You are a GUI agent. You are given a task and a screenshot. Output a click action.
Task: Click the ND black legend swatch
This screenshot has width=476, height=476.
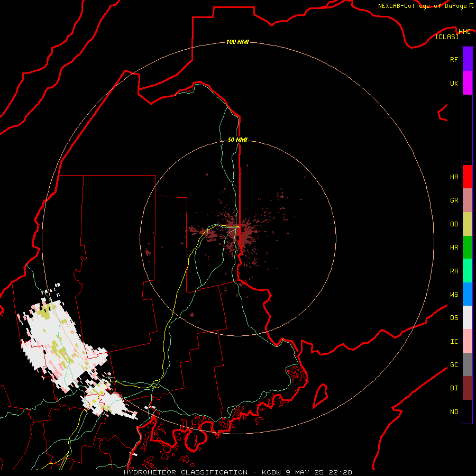click(x=467, y=411)
